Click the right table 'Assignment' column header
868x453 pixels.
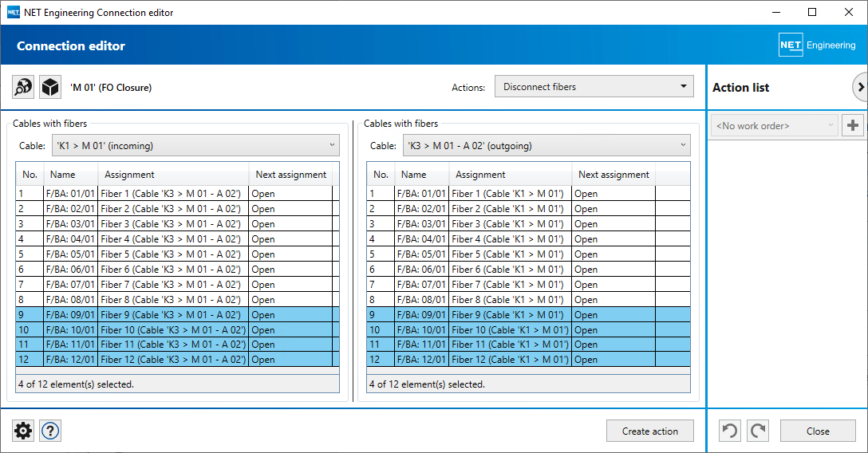click(x=511, y=174)
